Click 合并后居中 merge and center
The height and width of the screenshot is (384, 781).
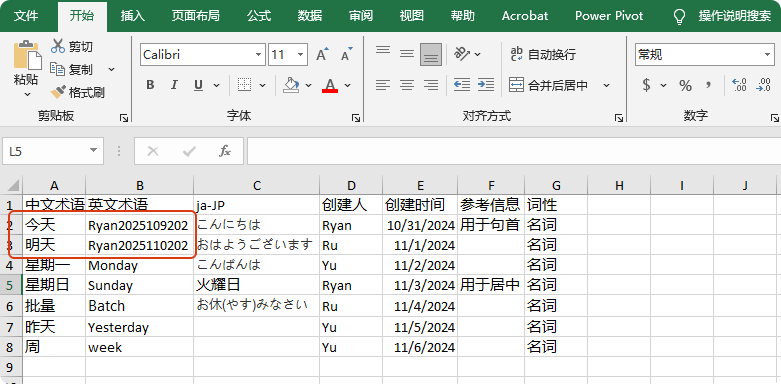[548, 86]
